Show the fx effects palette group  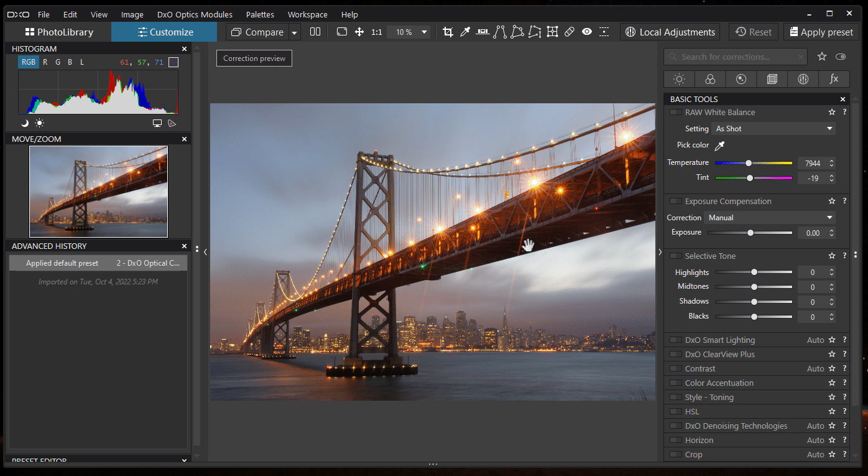[834, 79]
